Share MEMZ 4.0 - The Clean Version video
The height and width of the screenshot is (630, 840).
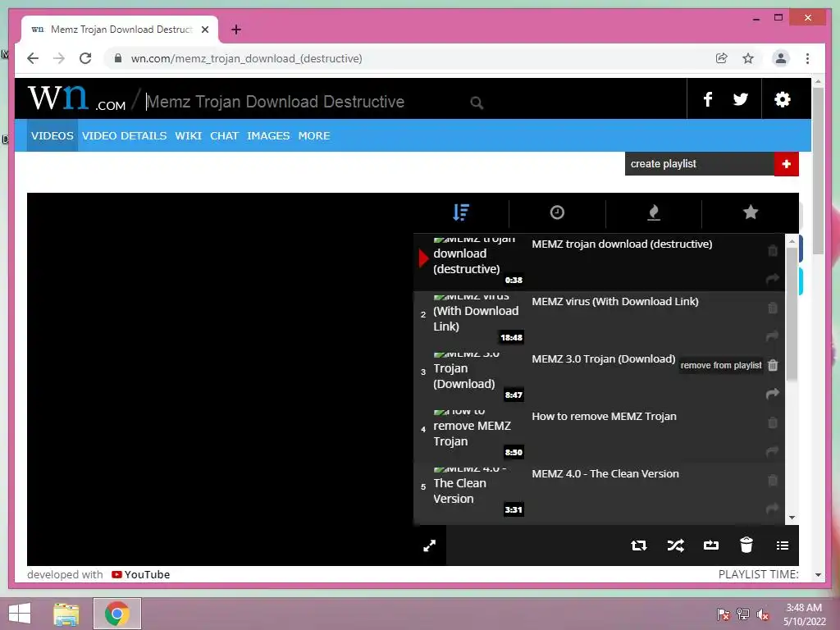click(x=773, y=509)
